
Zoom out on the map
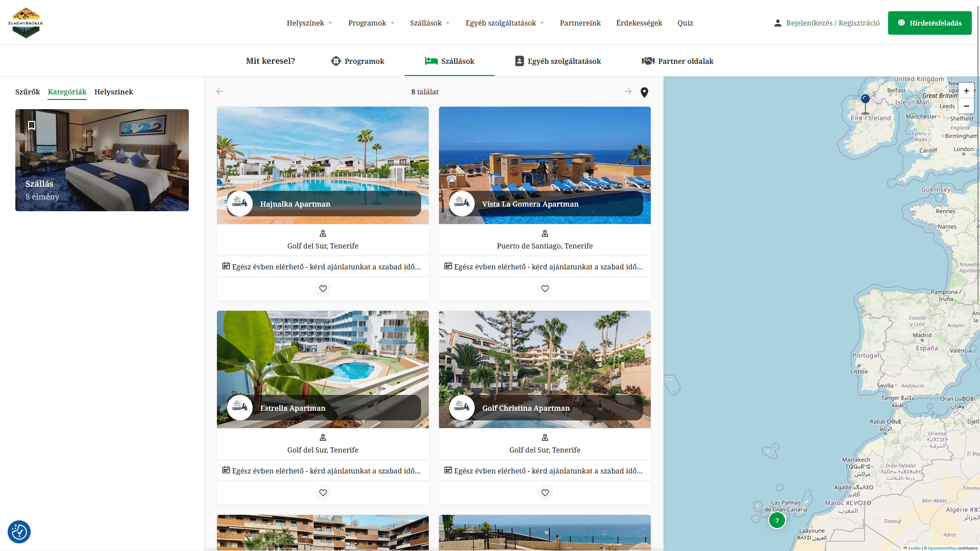pos(966,106)
